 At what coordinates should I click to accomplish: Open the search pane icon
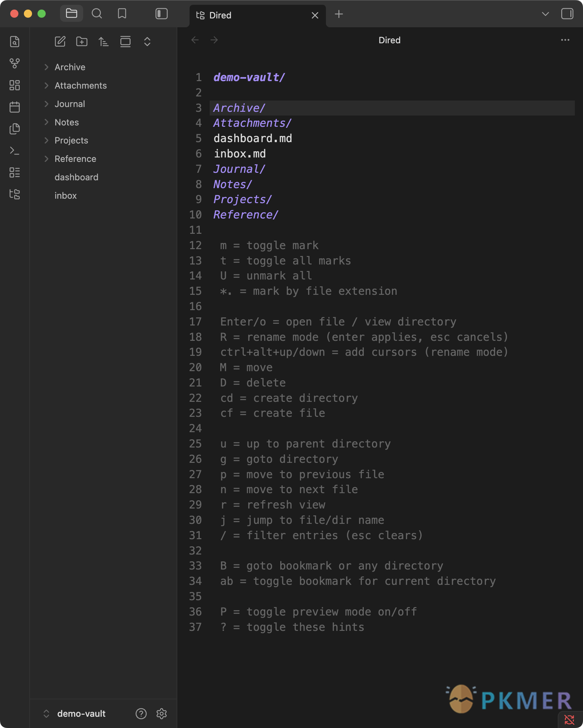[x=97, y=14]
